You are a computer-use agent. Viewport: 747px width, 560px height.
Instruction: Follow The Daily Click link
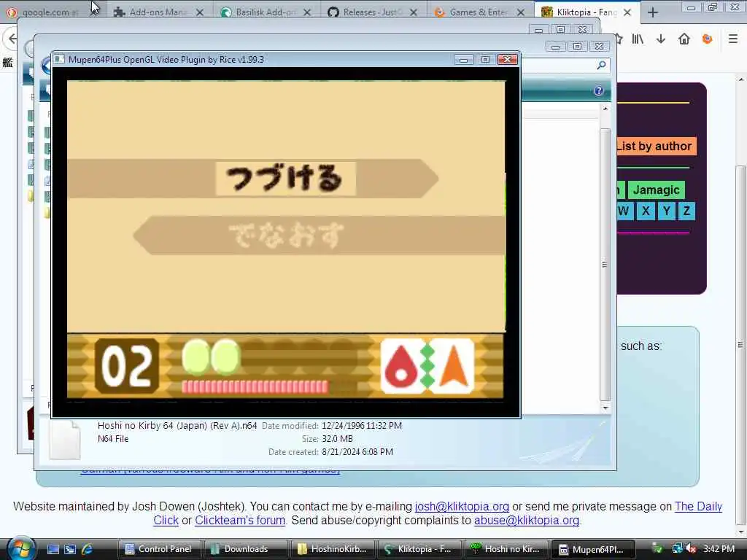(x=698, y=506)
